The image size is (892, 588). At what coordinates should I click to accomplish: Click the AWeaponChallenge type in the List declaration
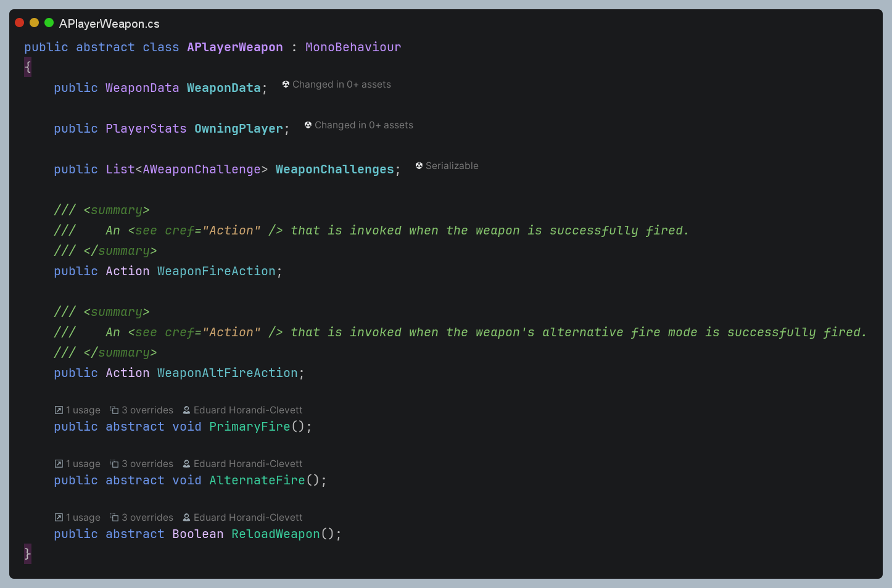click(x=201, y=170)
